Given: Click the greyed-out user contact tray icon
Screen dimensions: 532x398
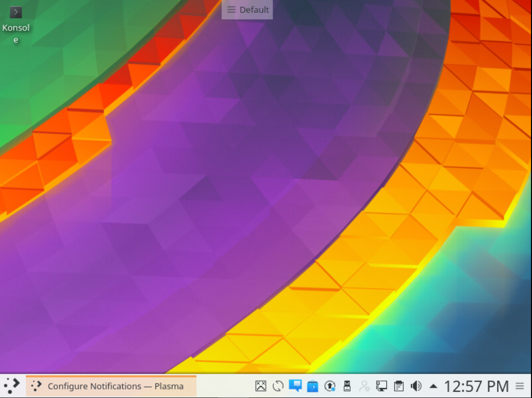Looking at the screenshot, I should 364,386.
